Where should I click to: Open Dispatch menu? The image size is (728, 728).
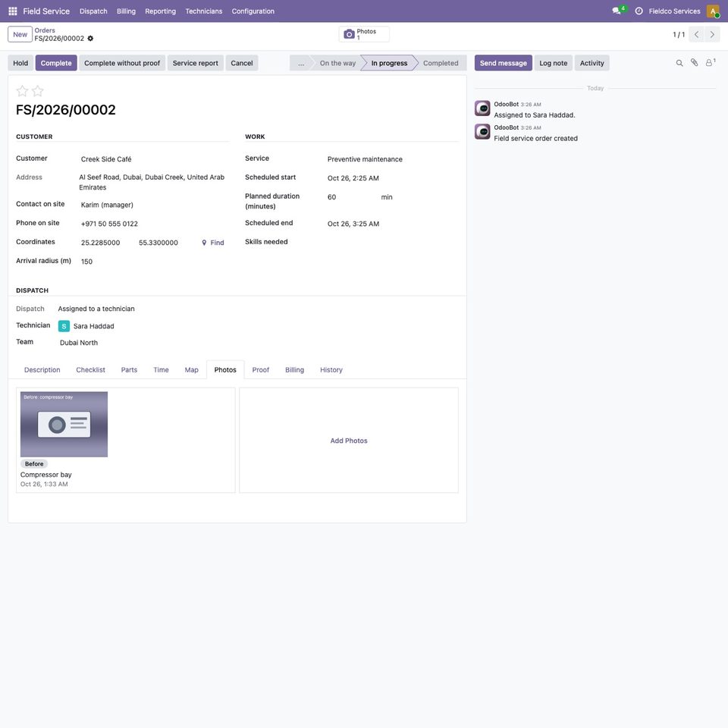tap(93, 11)
